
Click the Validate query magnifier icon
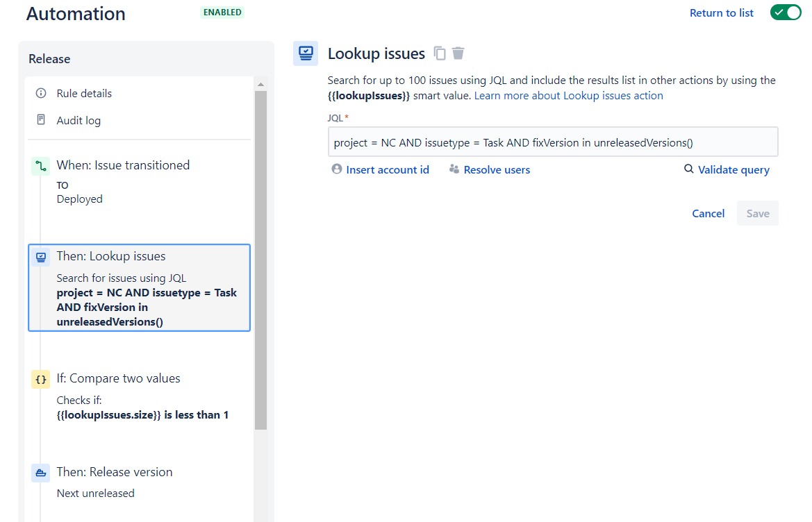[x=688, y=169]
